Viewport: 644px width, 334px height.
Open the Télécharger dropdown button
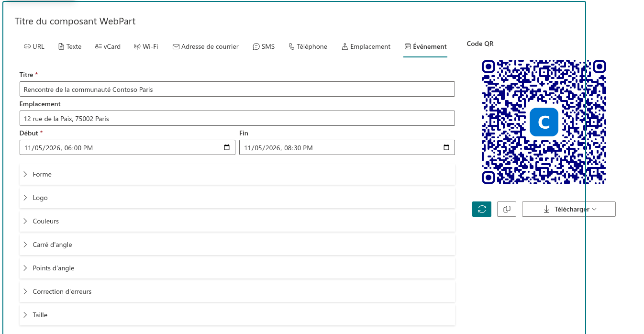point(568,209)
